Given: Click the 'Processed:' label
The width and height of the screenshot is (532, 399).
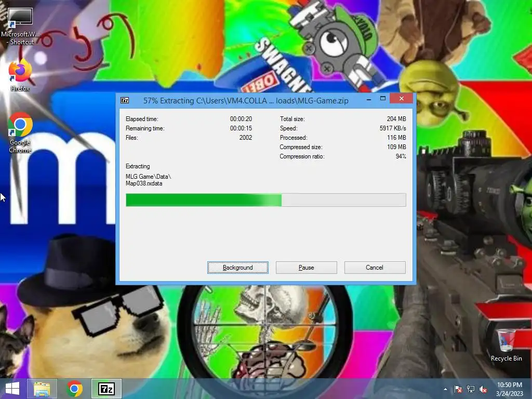Looking at the screenshot, I should point(294,138).
